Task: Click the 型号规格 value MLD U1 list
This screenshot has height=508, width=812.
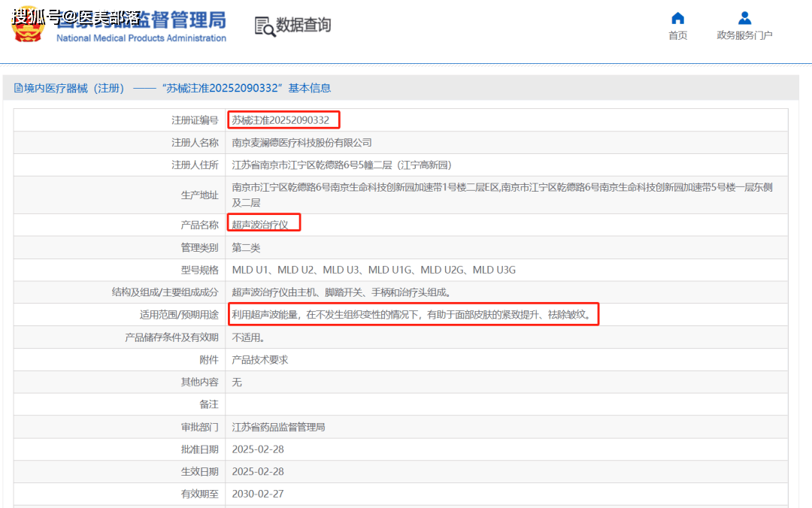Action: [374, 270]
